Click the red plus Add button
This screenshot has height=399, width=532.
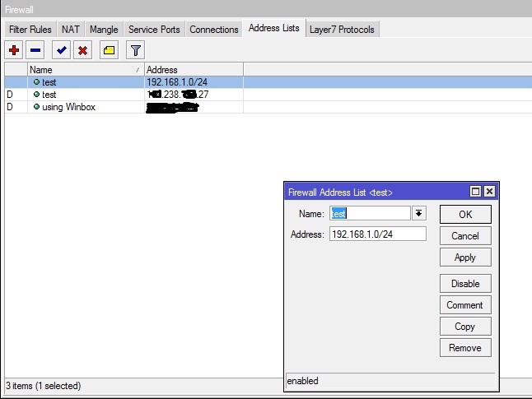point(14,50)
